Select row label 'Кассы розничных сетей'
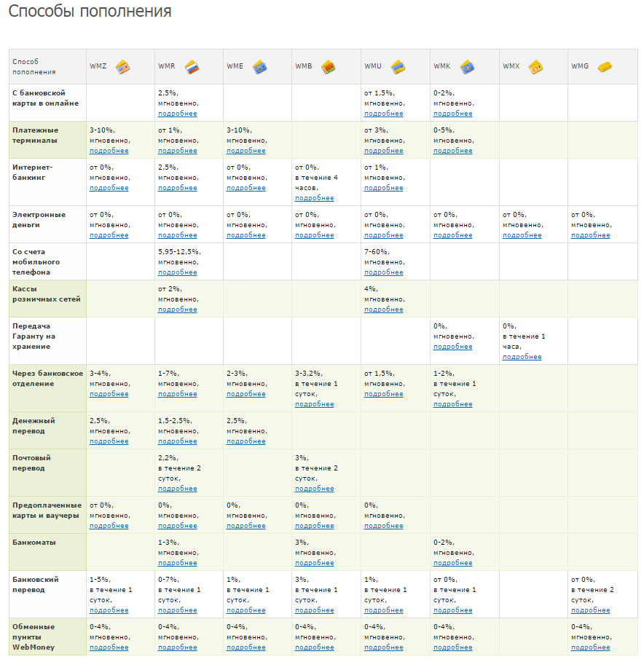This screenshot has height=662, width=644. coord(47,293)
